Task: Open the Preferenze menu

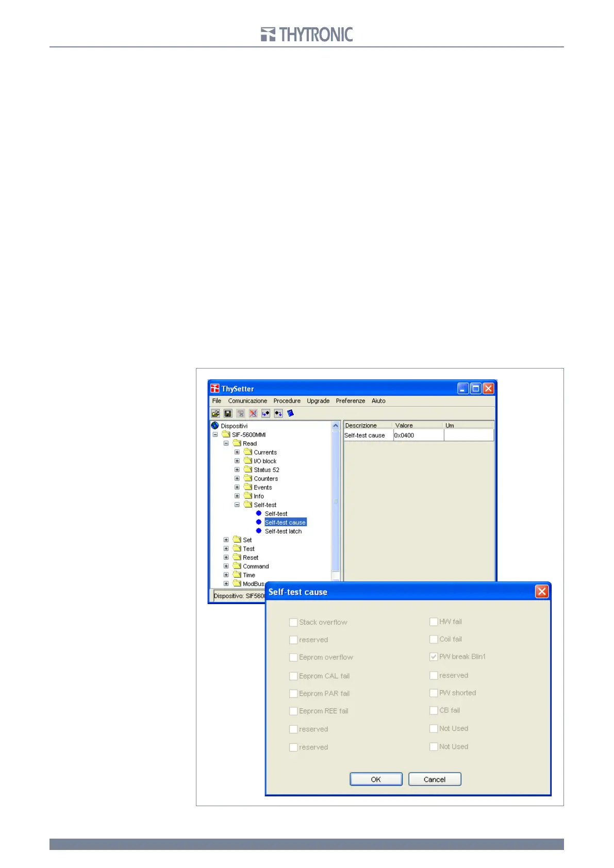Action: coord(351,401)
